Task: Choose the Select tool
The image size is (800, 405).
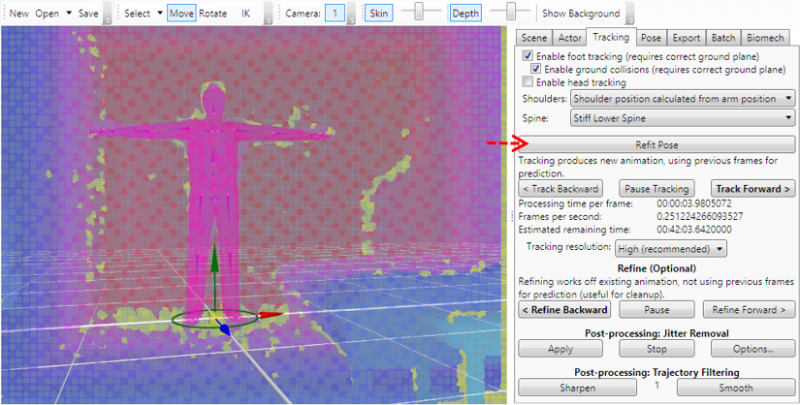Action: (x=137, y=13)
